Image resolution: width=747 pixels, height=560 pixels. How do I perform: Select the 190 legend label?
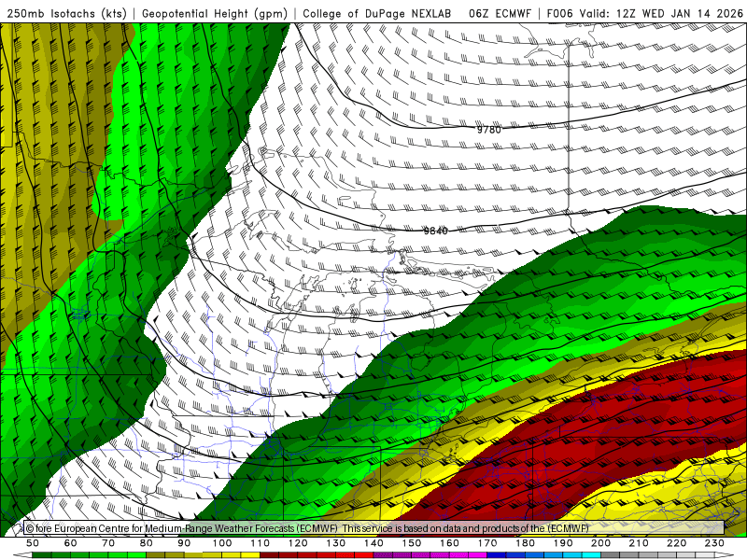563,543
